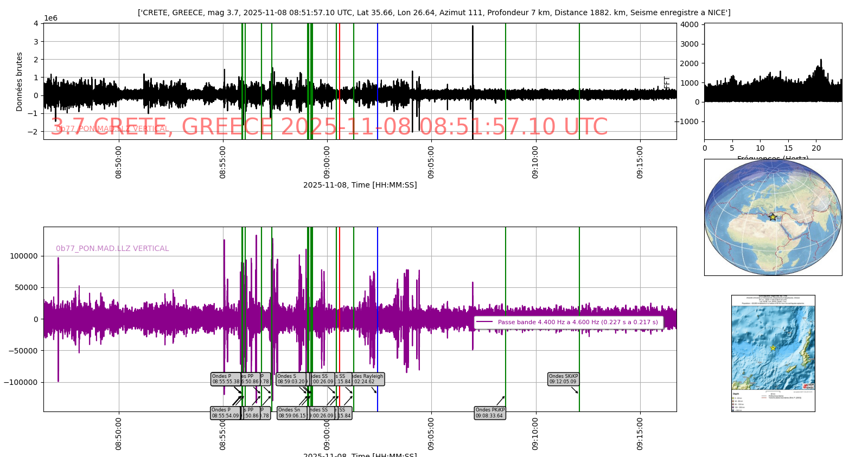The height and width of the screenshot is (457, 868).
Task: Click the arrow above the Ondes PKiKP label
Action: pos(500,401)
